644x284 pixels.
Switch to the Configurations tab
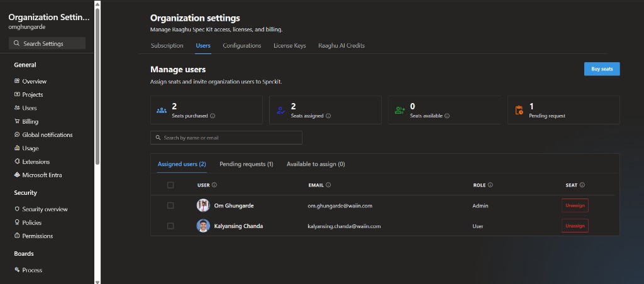pyautogui.click(x=242, y=46)
